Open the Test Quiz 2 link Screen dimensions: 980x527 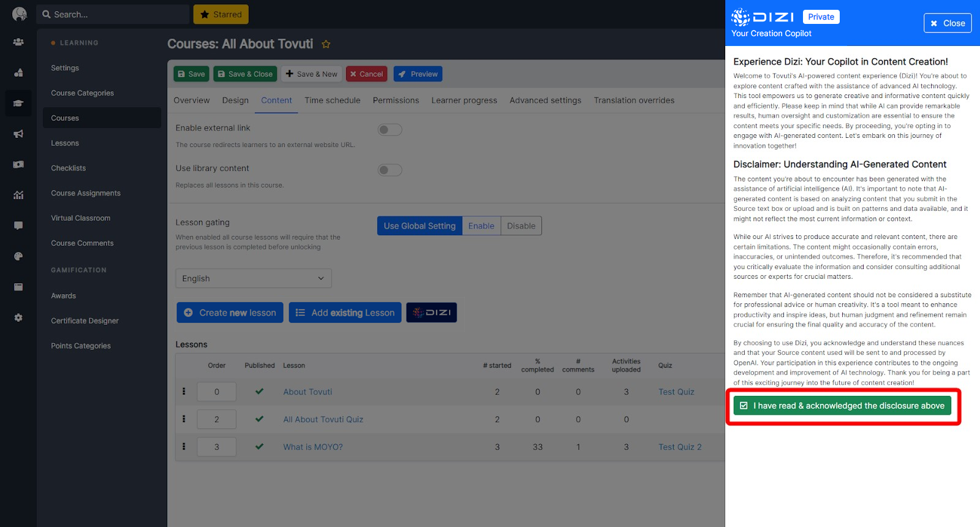pyautogui.click(x=680, y=447)
